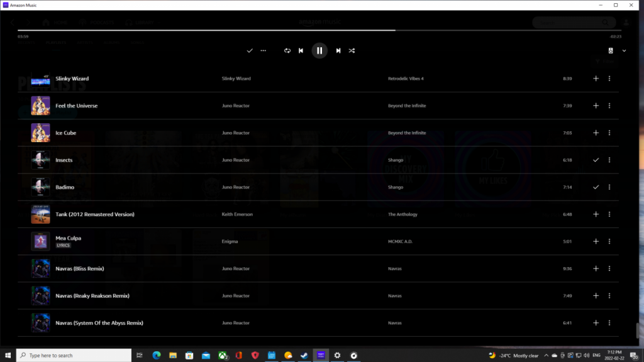Open the options menu for Slinky Wizard
This screenshot has height=362, width=644.
[609, 79]
